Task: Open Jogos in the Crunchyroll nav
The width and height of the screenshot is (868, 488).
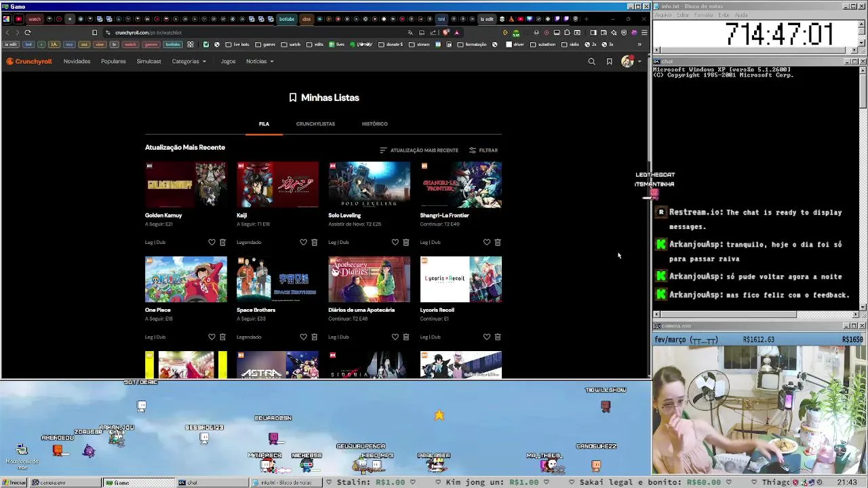Action: 228,62
